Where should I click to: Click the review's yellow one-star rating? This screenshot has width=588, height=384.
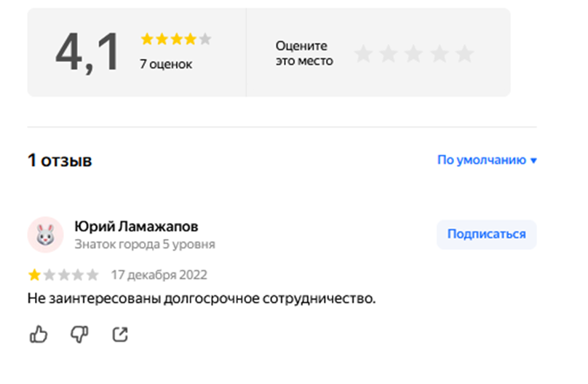click(x=34, y=275)
